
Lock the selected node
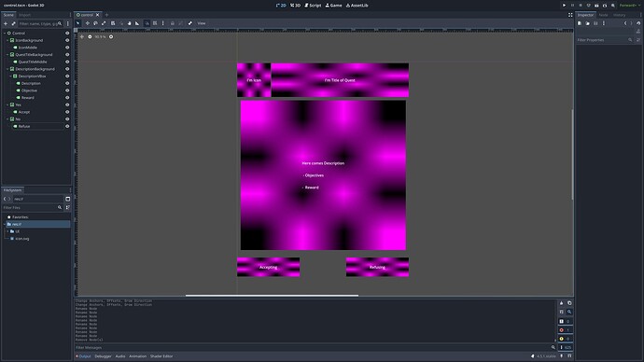pos(173,23)
